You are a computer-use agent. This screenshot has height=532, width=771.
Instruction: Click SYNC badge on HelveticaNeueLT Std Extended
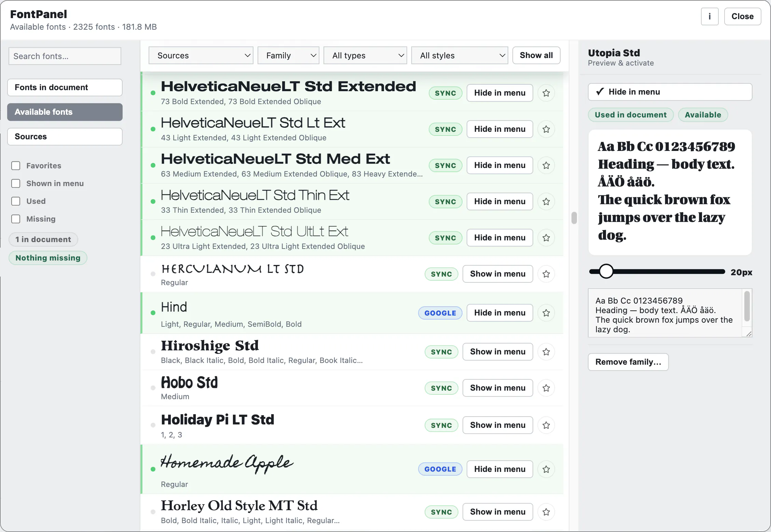point(445,93)
